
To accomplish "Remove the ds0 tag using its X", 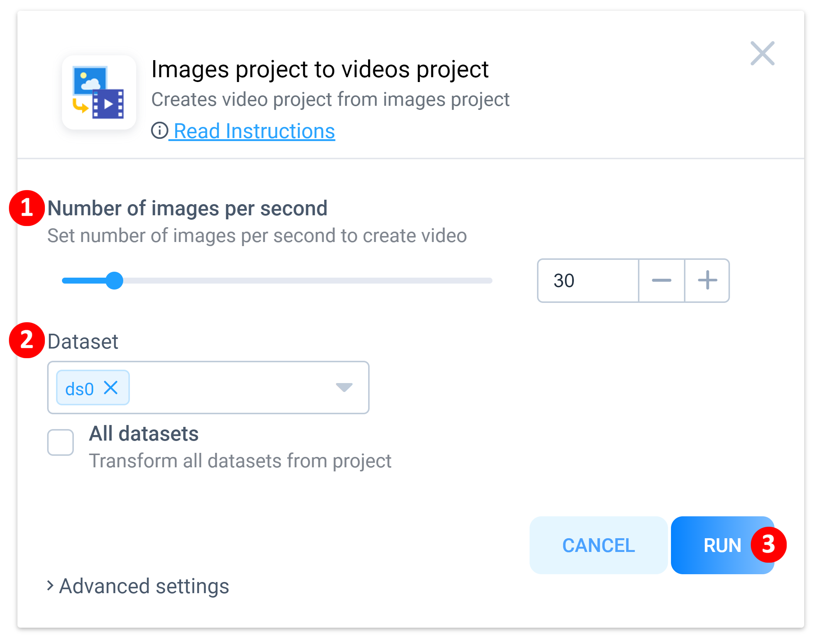I will 111,388.
